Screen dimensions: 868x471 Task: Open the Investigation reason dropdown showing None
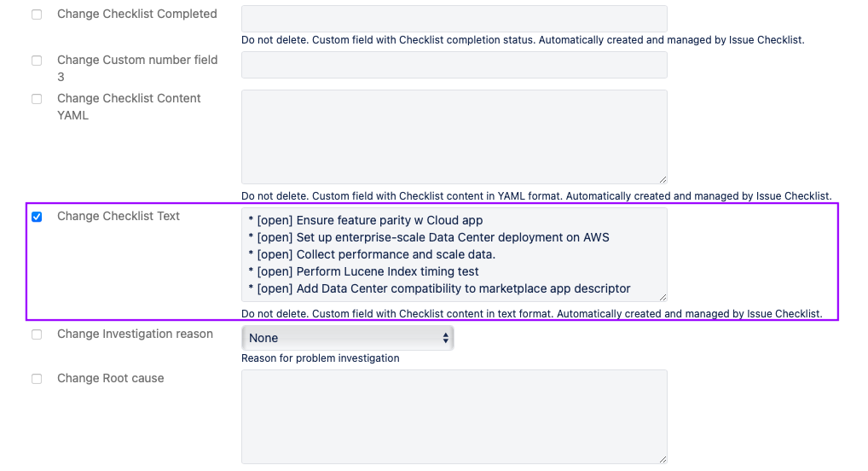347,338
